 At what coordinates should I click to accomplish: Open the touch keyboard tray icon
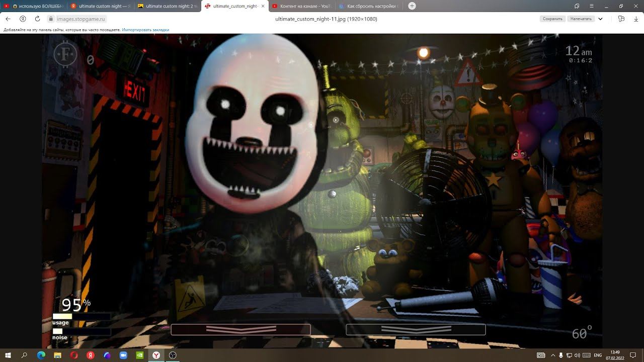point(586,355)
